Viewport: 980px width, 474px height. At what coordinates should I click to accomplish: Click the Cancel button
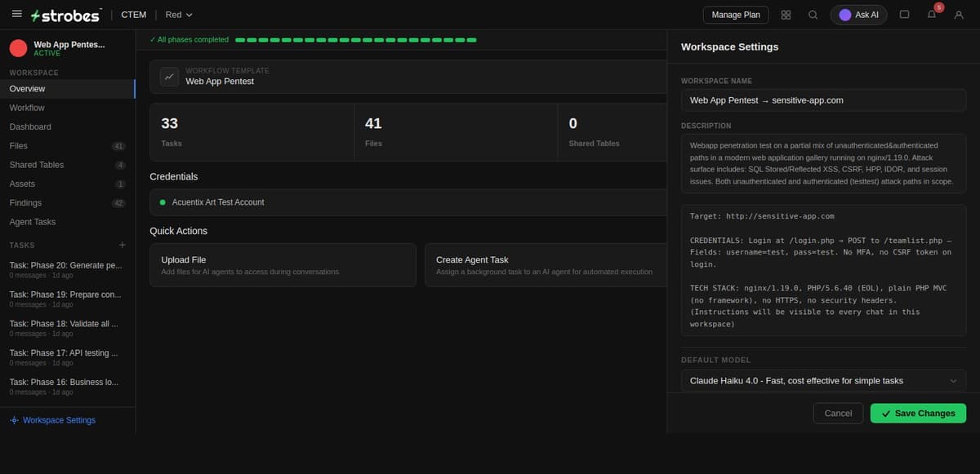pyautogui.click(x=838, y=413)
